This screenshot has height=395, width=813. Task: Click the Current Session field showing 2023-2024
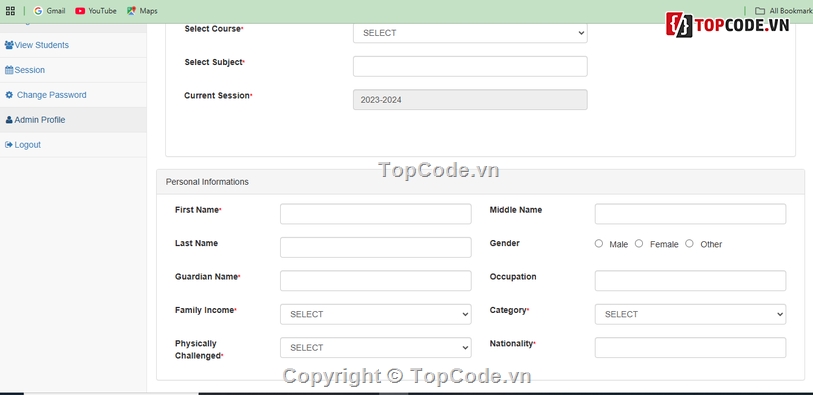click(470, 100)
